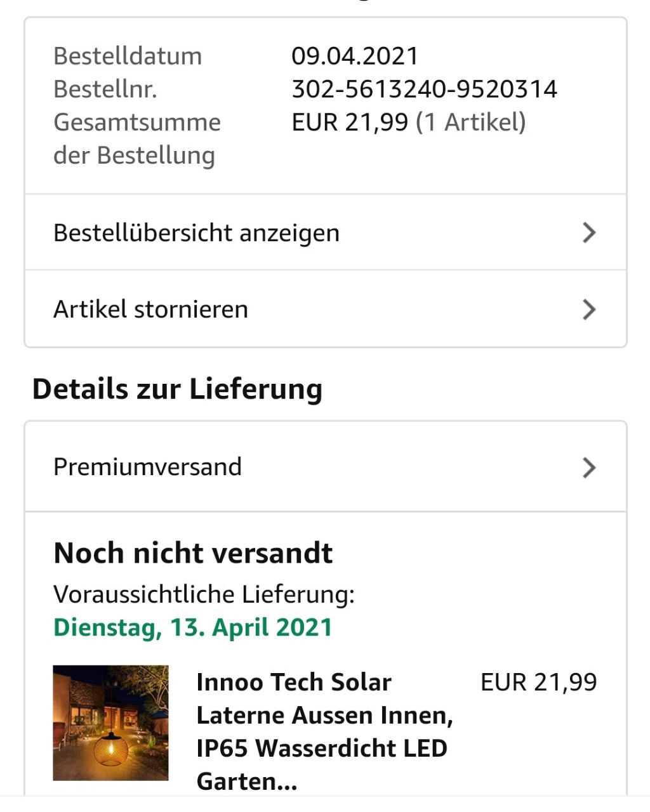Click the (1 Artikel) item count
This screenshot has height=812, width=650.
(x=471, y=122)
